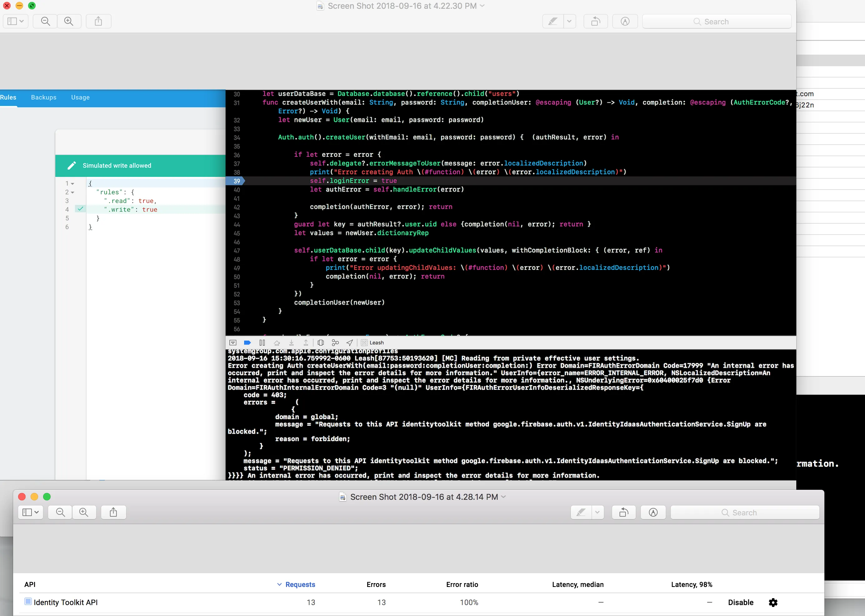Show the Markup toolbar in 4.22.30 PM window
The height and width of the screenshot is (616, 865).
click(x=625, y=21)
